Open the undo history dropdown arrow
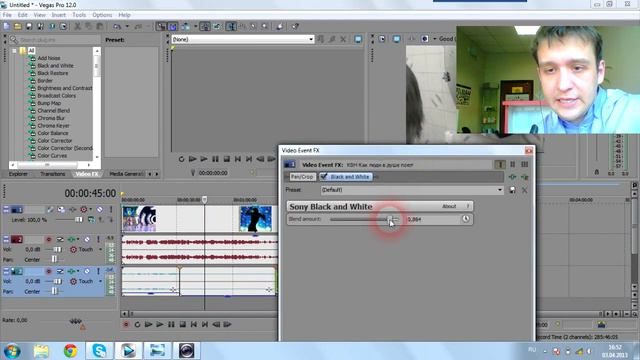This screenshot has width=640, height=360. point(127,26)
